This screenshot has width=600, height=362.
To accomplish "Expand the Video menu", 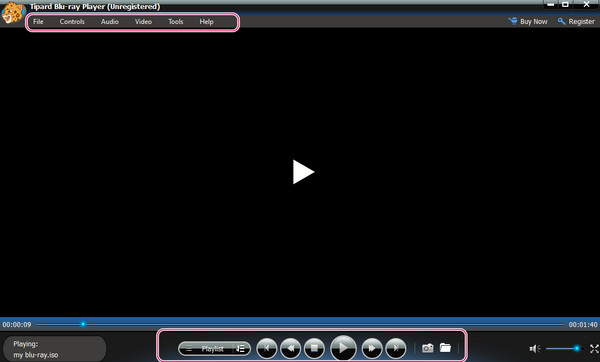I will [143, 22].
